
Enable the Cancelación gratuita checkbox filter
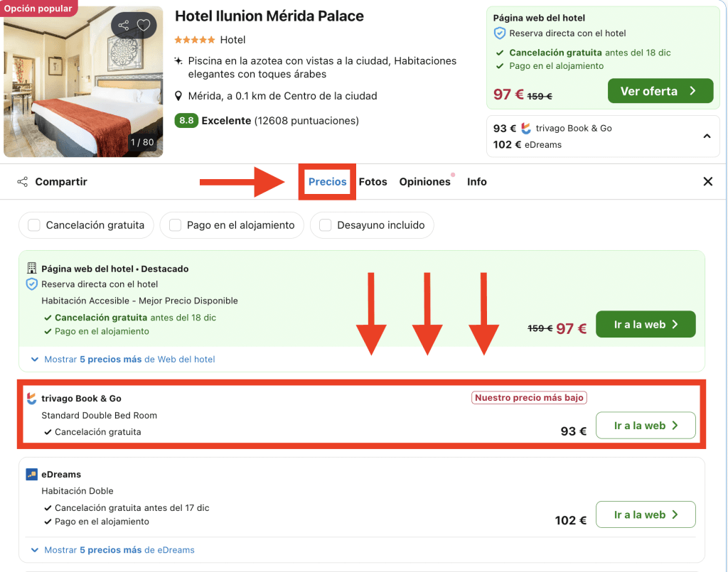pyautogui.click(x=33, y=225)
